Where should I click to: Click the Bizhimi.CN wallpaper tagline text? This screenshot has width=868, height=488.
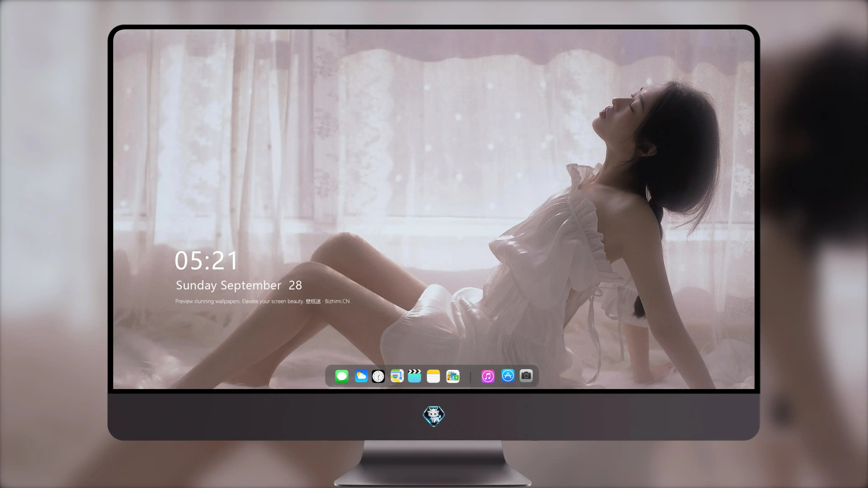point(262,301)
